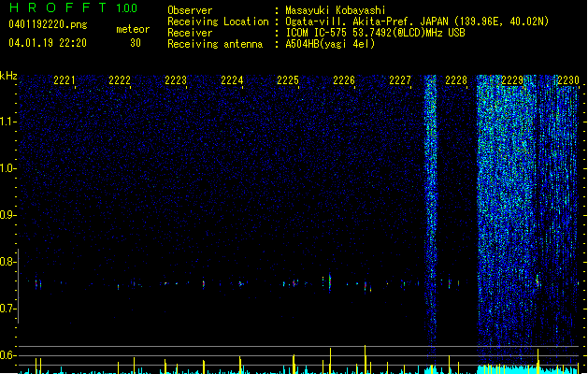Image resolution: width=588 pixels, height=374 pixels.
Task: Click the kHz axis unit label
Action: [x=8, y=76]
